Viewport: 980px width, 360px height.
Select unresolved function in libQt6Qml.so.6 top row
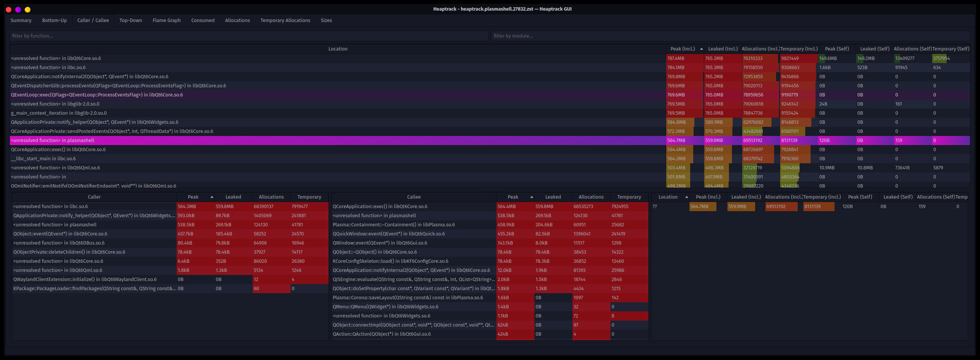tap(490, 168)
